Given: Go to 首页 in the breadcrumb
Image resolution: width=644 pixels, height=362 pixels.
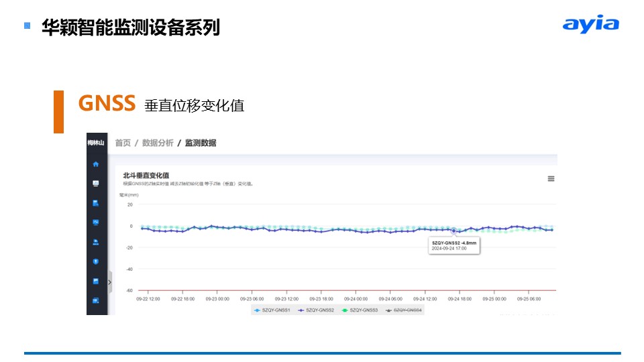Looking at the screenshot, I should click(x=123, y=143).
